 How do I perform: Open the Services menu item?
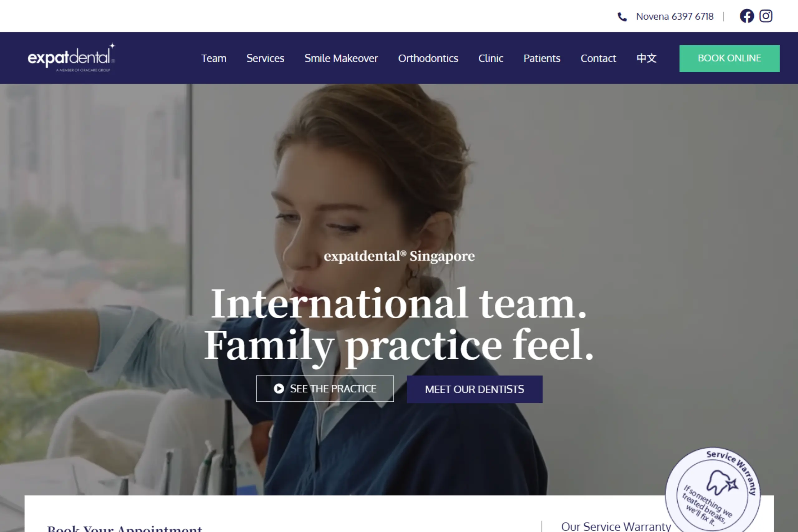click(265, 58)
